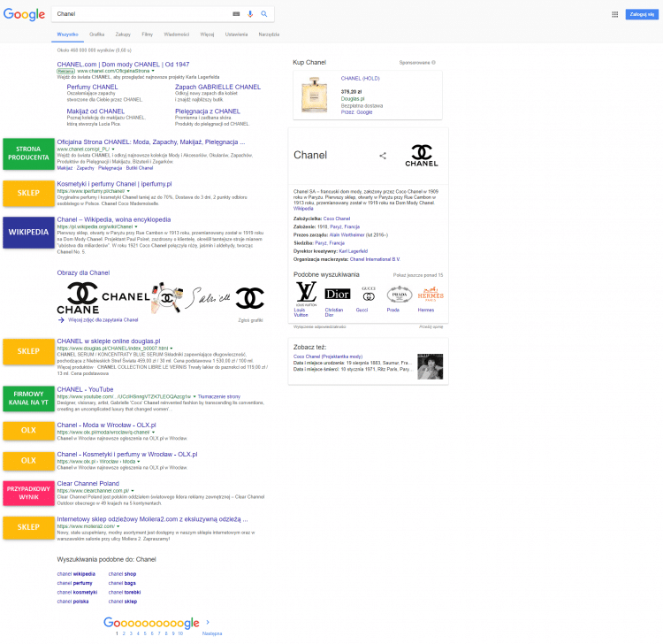Open Prada logo in similar searches
Screen dimensions: 663x644
tap(400, 294)
